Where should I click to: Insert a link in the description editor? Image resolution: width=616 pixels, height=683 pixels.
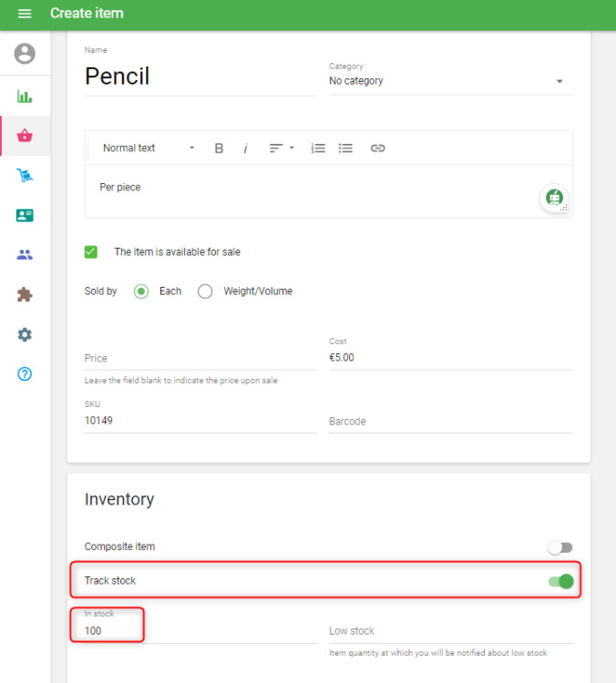click(x=378, y=148)
